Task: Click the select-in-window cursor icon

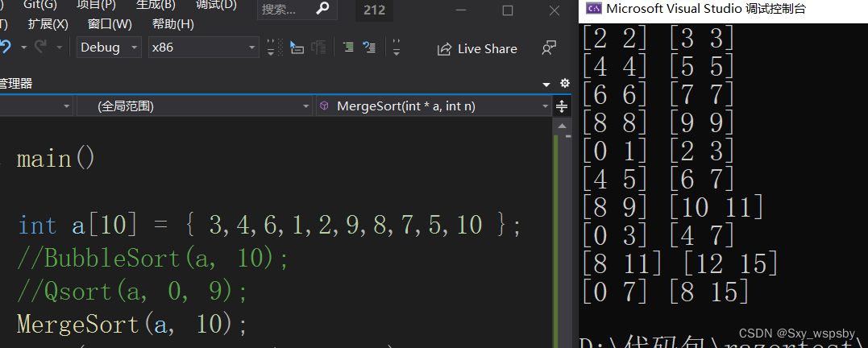Action: coord(297,48)
